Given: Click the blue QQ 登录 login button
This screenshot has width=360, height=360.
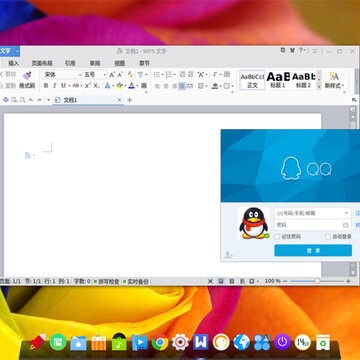Looking at the screenshot, I should coord(313,250).
